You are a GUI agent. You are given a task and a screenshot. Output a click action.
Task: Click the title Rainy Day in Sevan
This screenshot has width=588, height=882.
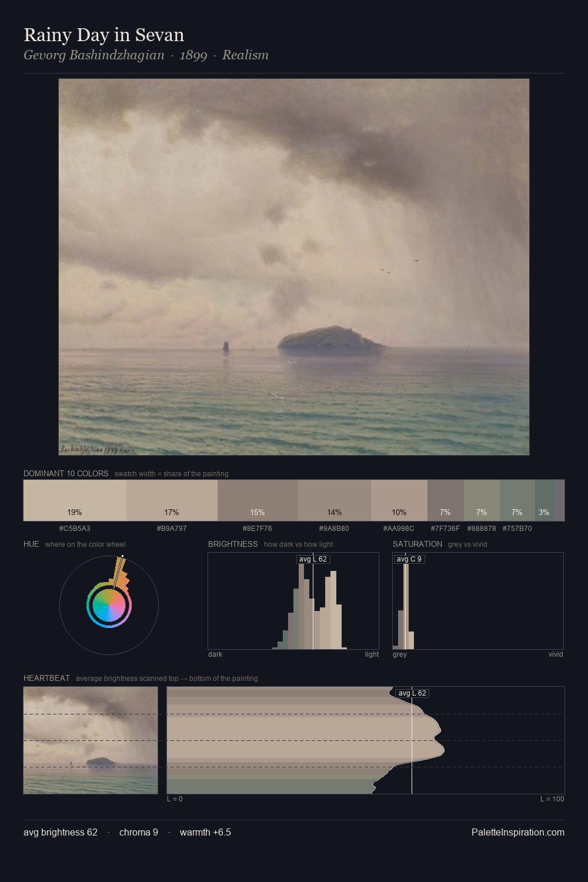pyautogui.click(x=104, y=35)
